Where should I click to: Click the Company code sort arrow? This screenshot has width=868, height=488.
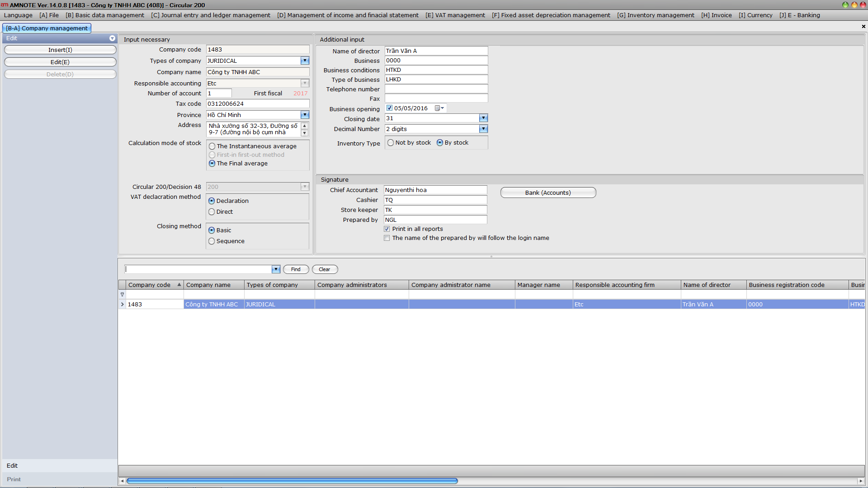click(x=179, y=285)
